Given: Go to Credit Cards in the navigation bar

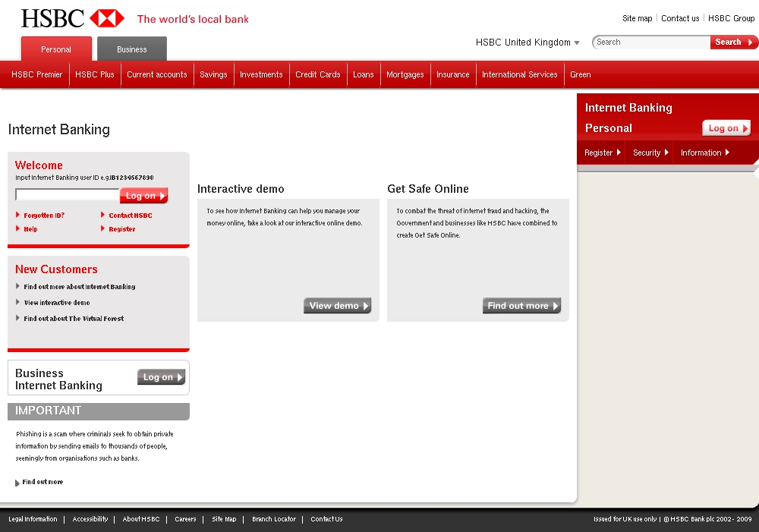Looking at the screenshot, I should pyautogui.click(x=318, y=74).
